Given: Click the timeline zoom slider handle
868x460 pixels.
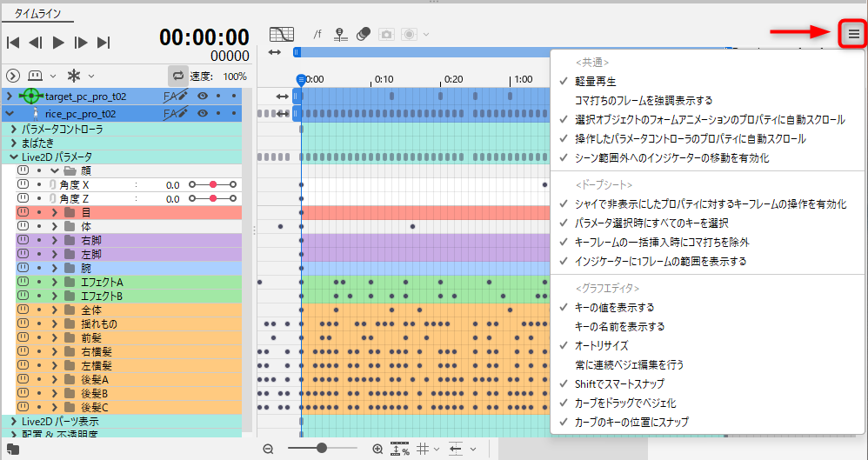Looking at the screenshot, I should pos(322,448).
